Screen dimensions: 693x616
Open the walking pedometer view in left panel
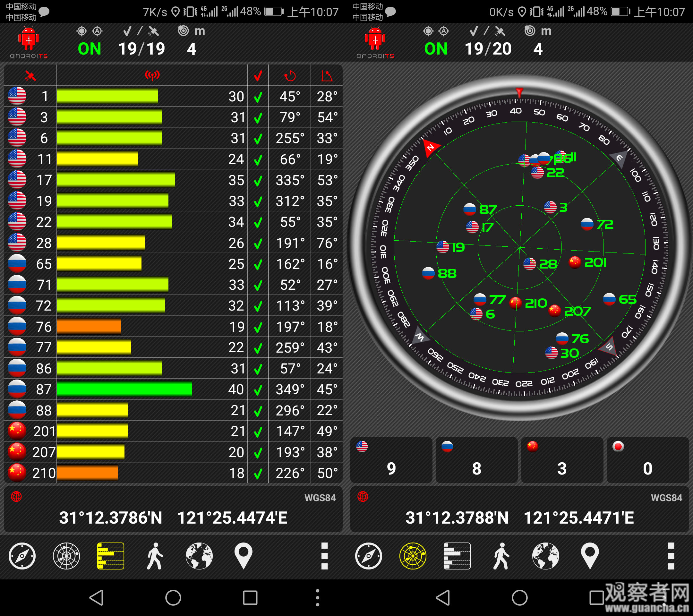click(x=155, y=556)
